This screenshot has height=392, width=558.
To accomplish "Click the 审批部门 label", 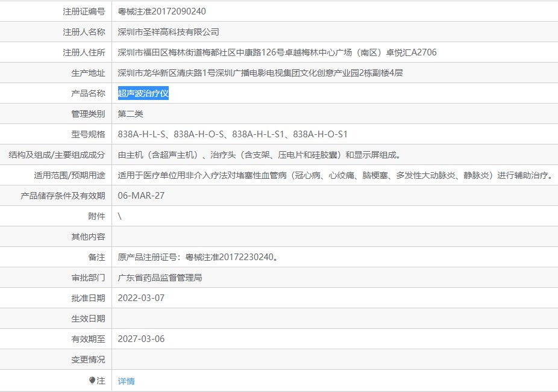I will click(x=88, y=278).
